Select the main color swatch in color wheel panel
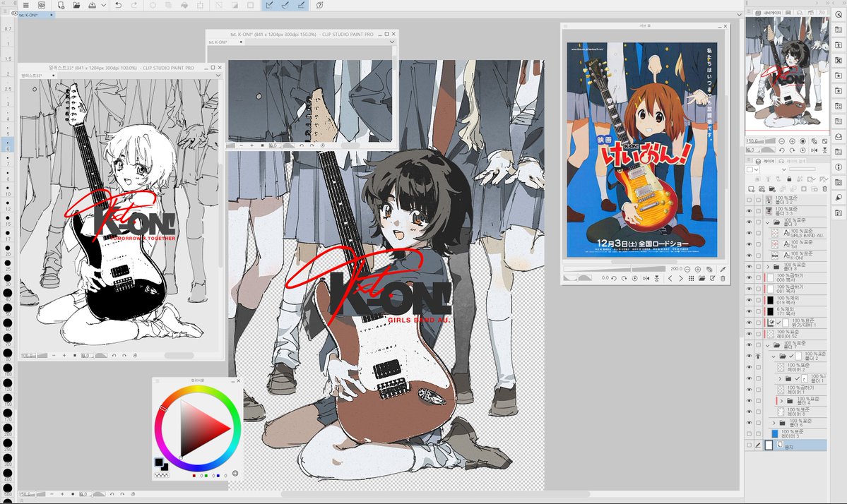 pyautogui.click(x=159, y=462)
